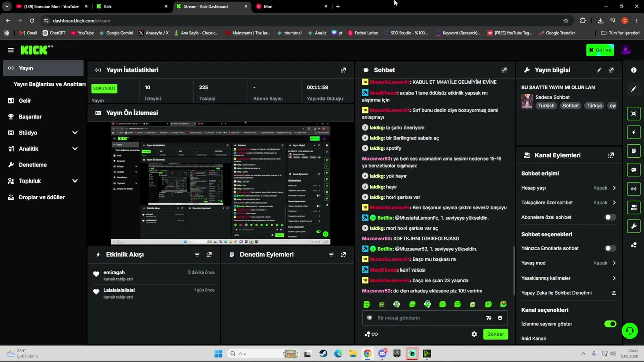Click Raid Kanalı option
Image resolution: width=644 pixels, height=362 pixels.
pos(533,339)
